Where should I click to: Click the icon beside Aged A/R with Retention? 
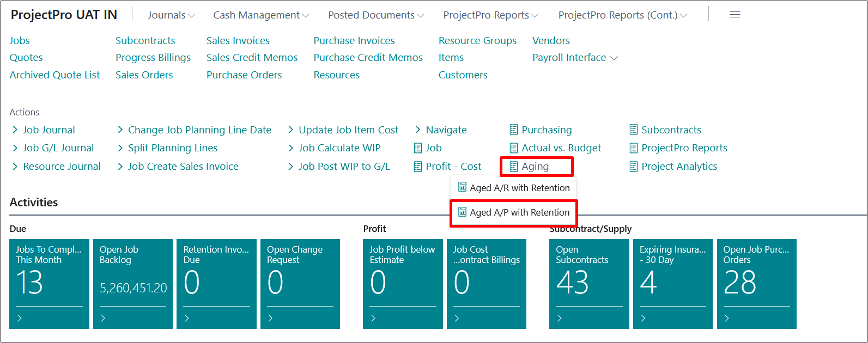(462, 187)
